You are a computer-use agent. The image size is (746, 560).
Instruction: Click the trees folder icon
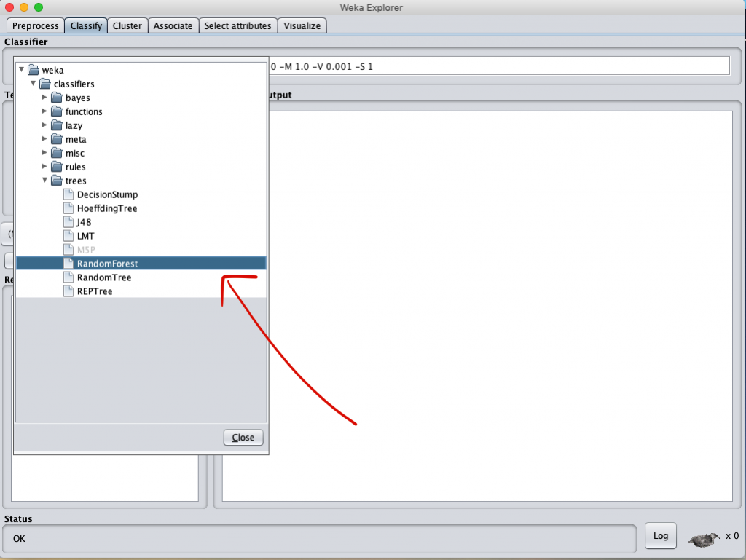tap(57, 180)
